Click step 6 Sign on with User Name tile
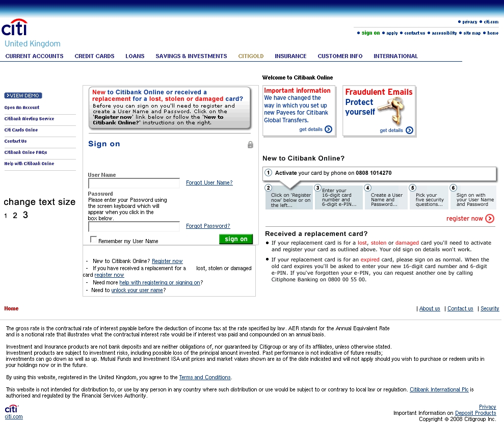Screen dimensions: 504x422 coord(473,197)
